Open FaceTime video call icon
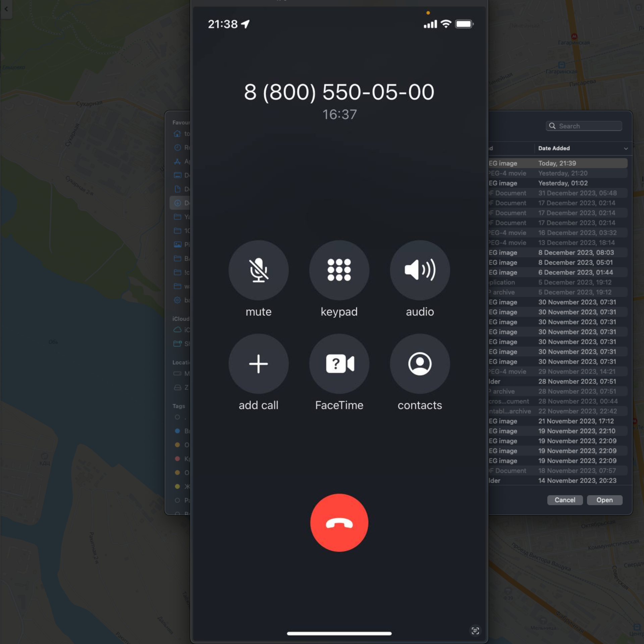644x644 pixels. tap(339, 363)
